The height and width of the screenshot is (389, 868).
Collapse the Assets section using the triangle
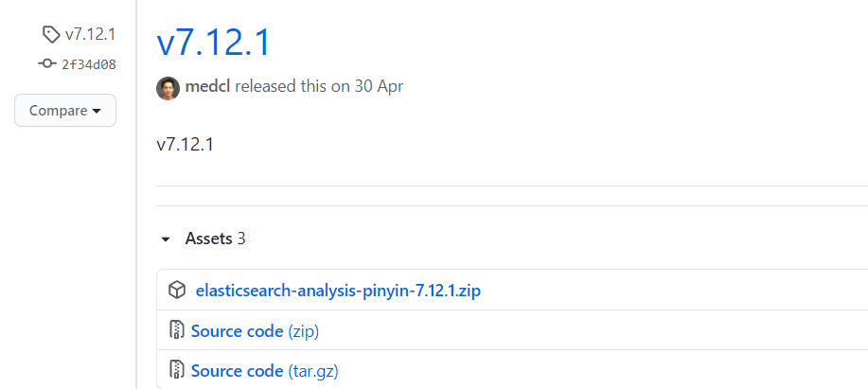165,239
